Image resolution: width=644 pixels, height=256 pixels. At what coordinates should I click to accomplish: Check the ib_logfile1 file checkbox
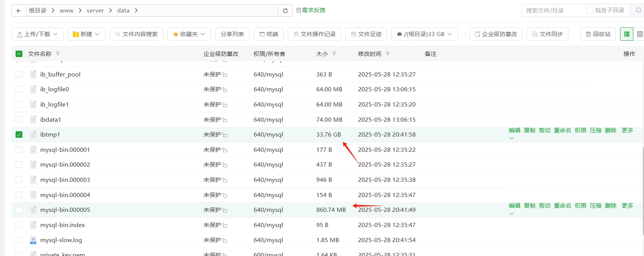click(x=19, y=104)
